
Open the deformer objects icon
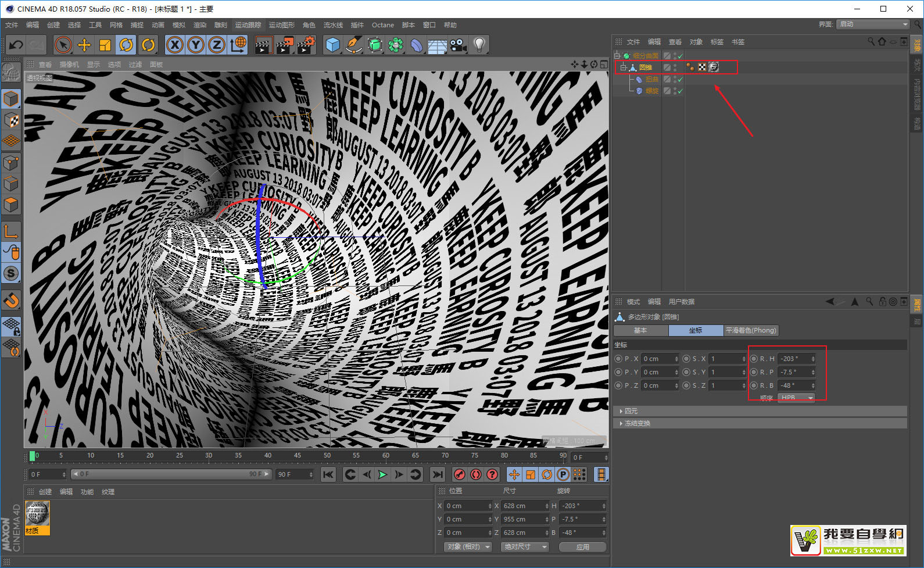pyautogui.click(x=417, y=45)
